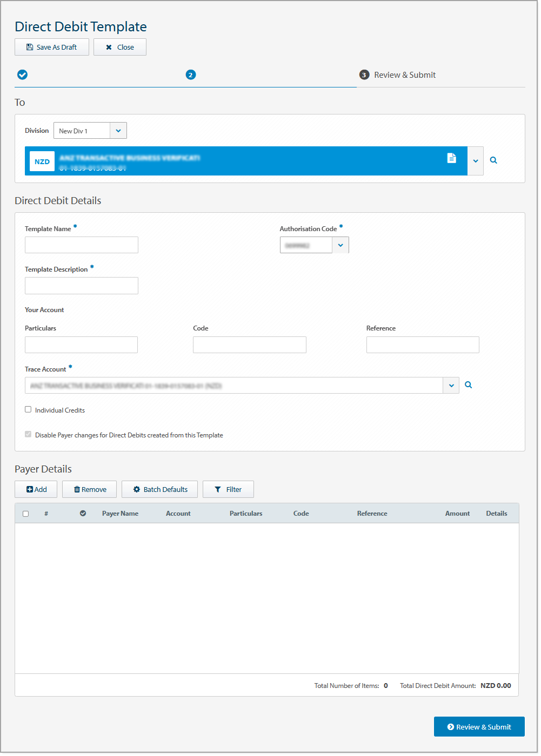The image size is (541, 756).
Task: Click the Save As Draft button
Action: pyautogui.click(x=51, y=47)
